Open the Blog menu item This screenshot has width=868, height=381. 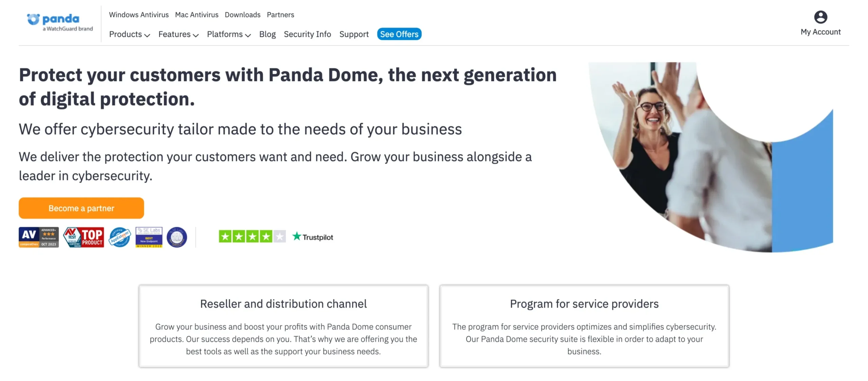coord(267,34)
